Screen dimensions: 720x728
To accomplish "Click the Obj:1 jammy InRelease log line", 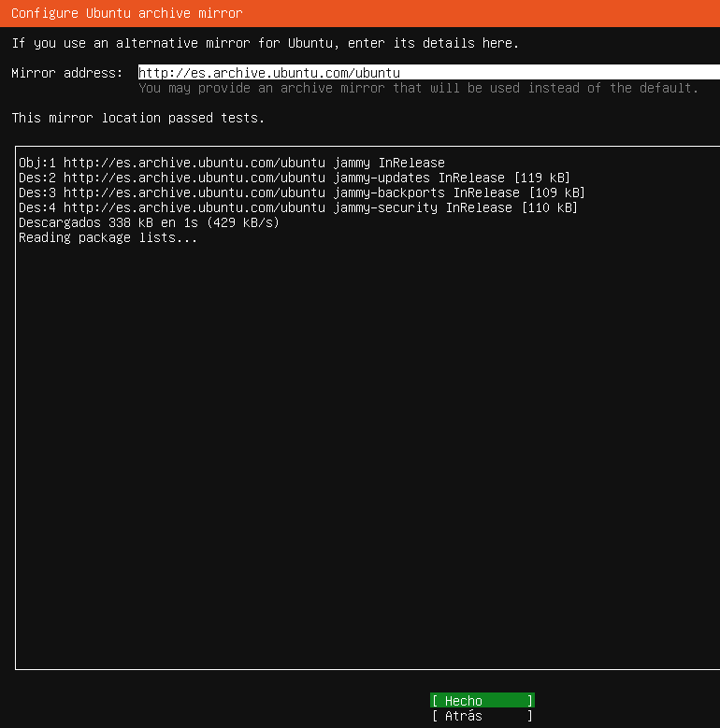I will pos(232,163).
